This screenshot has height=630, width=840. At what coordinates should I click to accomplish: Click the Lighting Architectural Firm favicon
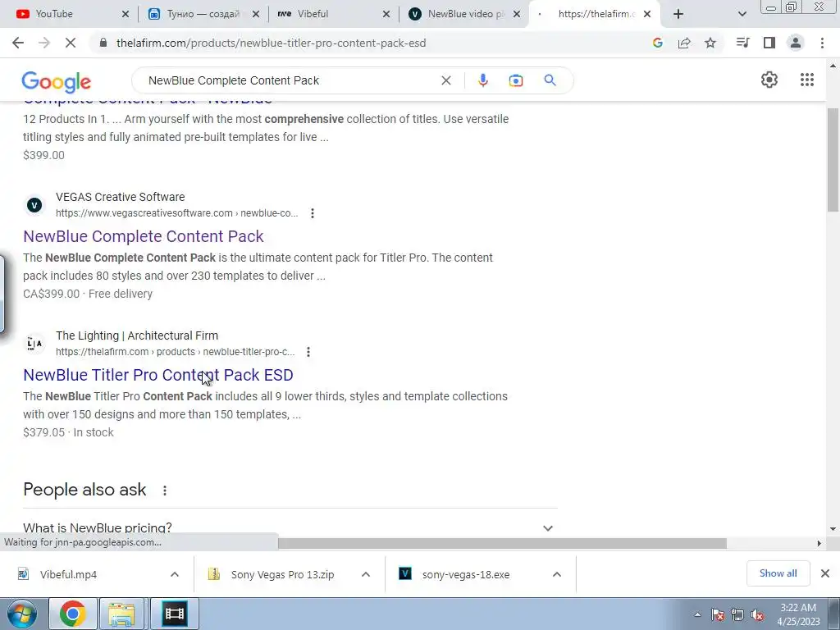click(34, 344)
